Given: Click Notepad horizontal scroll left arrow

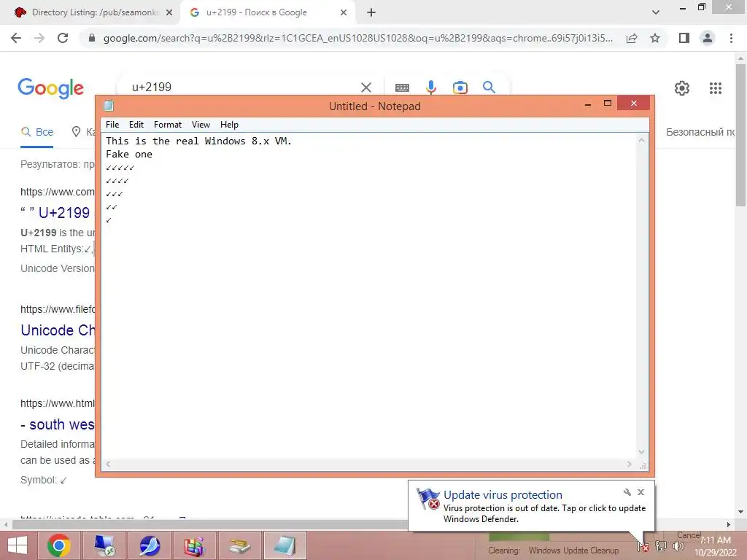Looking at the screenshot, I should [108, 464].
